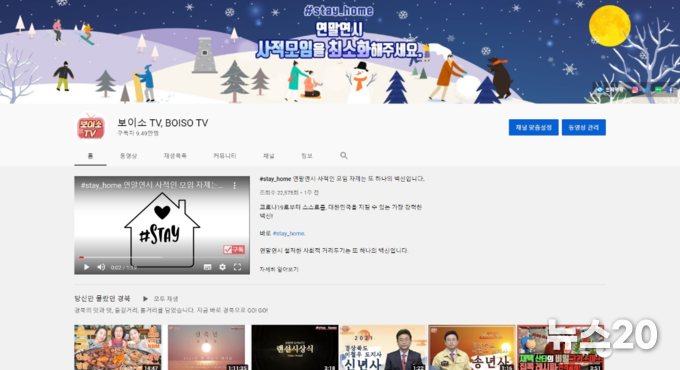Open Facebook icon in banner
Screen dimensions: 680x370
670,90
